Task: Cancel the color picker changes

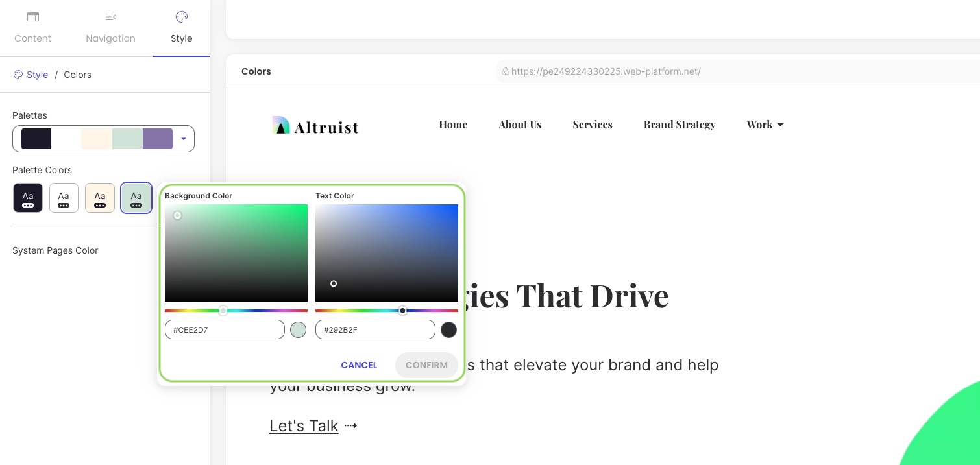Action: click(359, 365)
